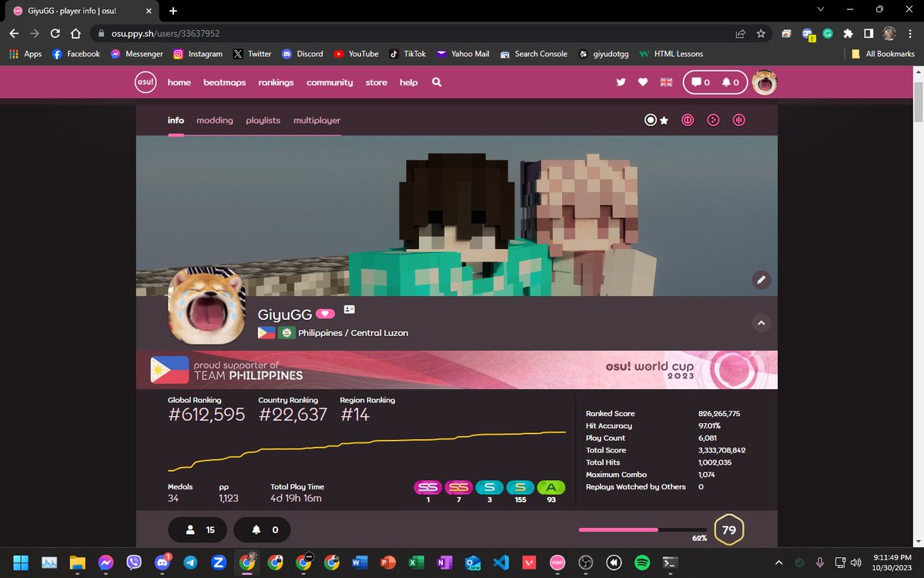924x578 pixels.
Task: Open the site search magnifier icon
Action: pyautogui.click(x=437, y=82)
